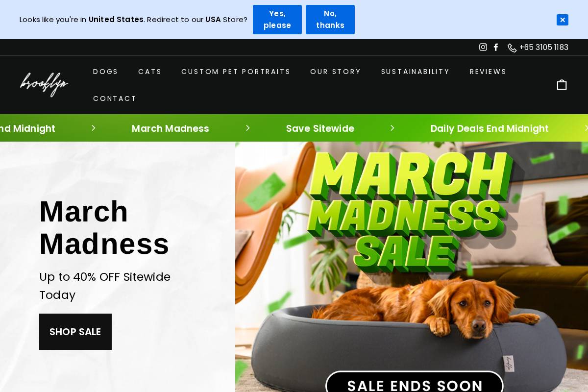Open the shopping bag cart icon
Viewport: 588px width, 392px height.
(x=562, y=85)
